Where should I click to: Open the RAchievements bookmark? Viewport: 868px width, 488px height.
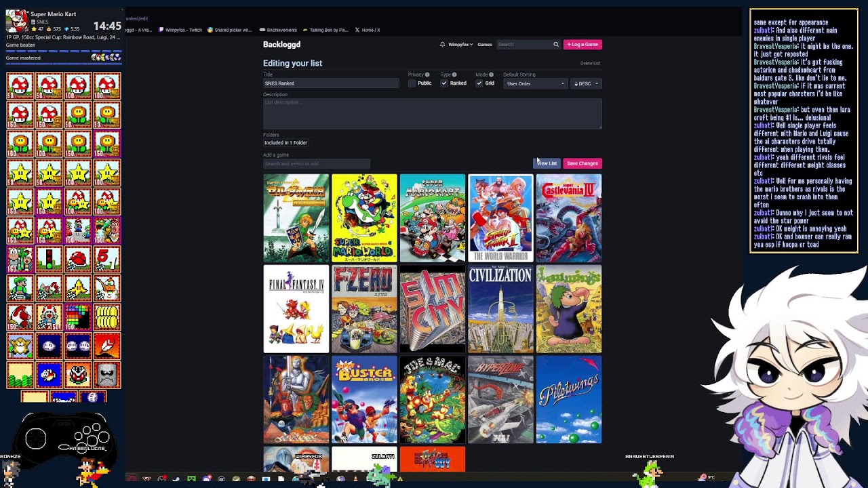coord(279,30)
